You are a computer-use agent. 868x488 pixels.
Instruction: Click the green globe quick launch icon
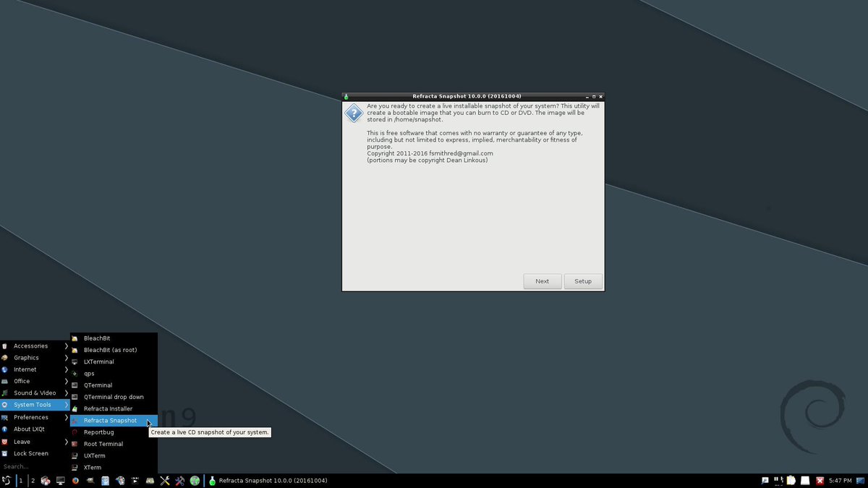[x=195, y=481]
